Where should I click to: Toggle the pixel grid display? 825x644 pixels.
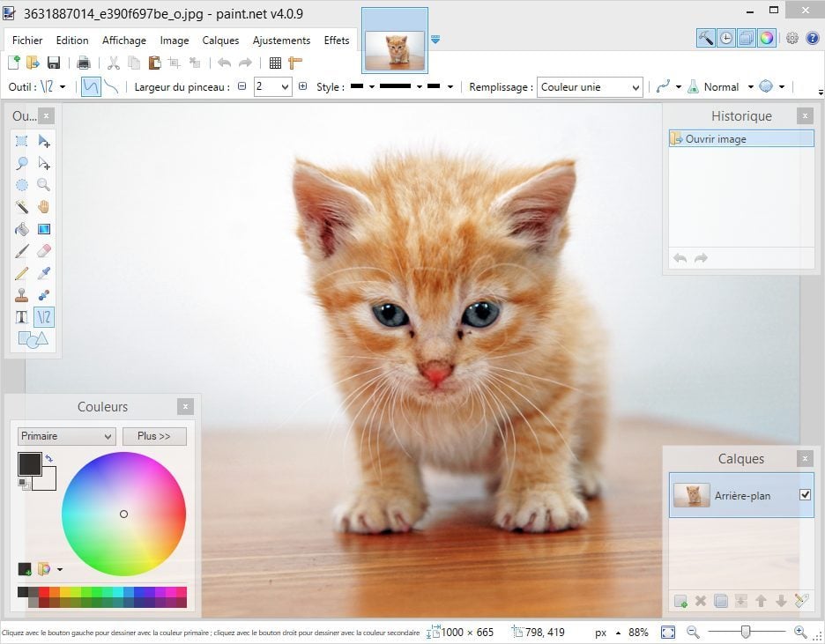coord(275,63)
